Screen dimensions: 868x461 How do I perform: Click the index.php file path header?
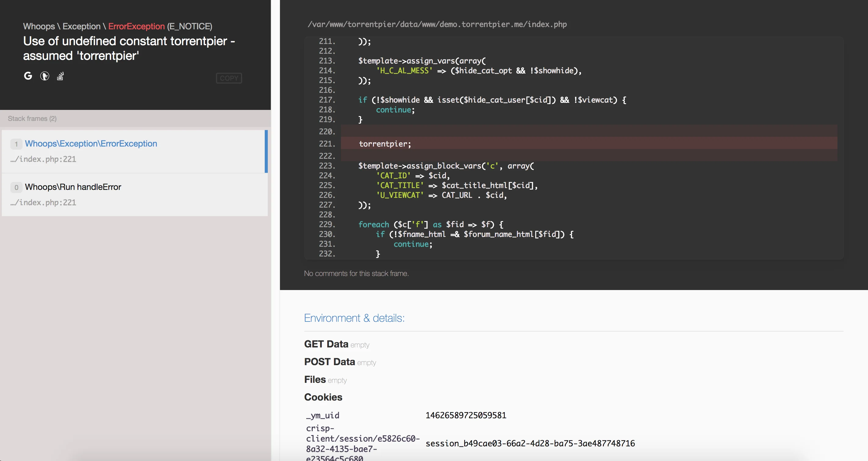[437, 24]
